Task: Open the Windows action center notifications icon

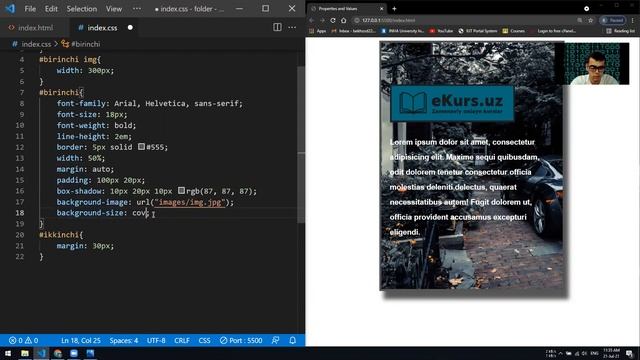Action: [x=630, y=353]
